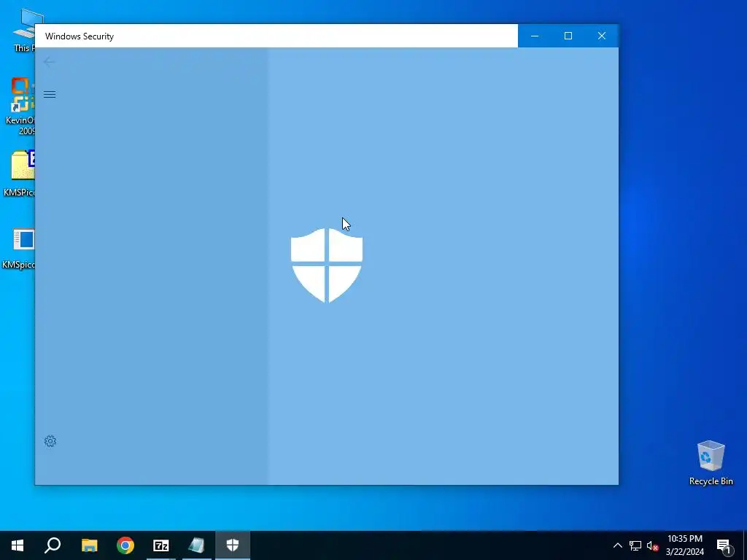Click the Windows Security title bar
The height and width of the screenshot is (560, 747).
(x=276, y=36)
